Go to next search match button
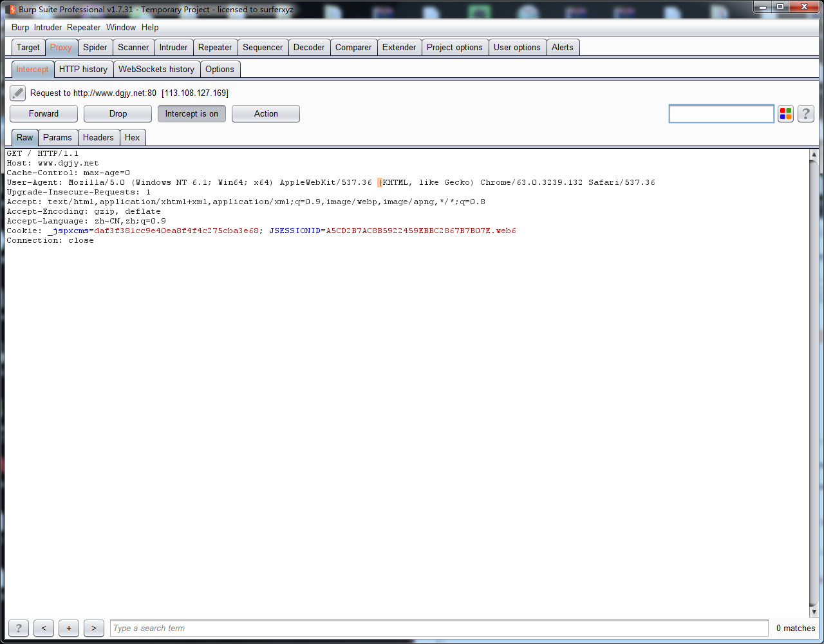 (94, 628)
